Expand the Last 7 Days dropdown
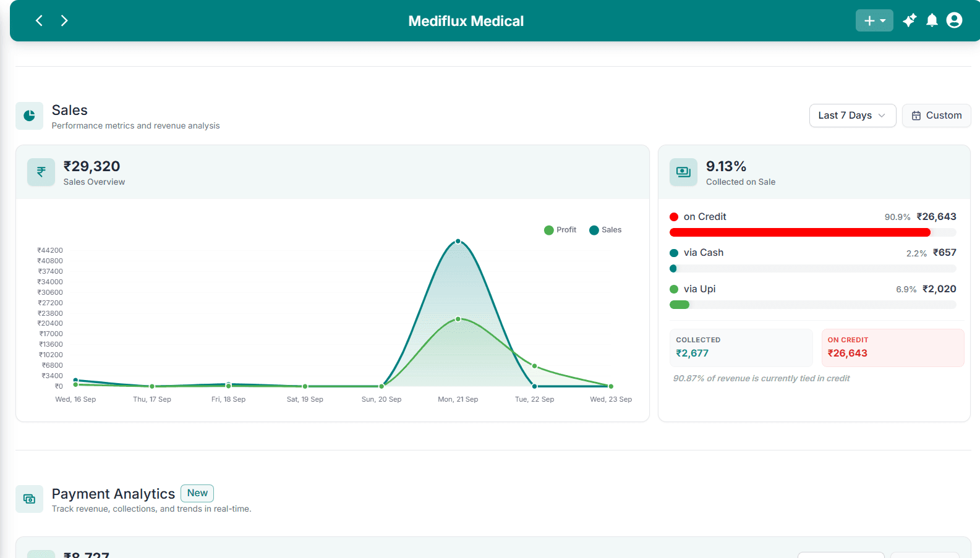 [853, 116]
